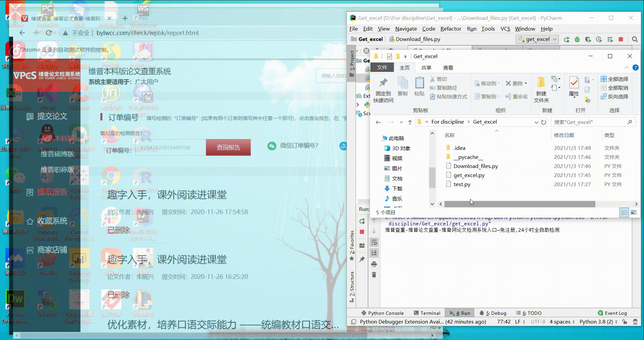Stop process using Run panel red square

click(362, 232)
